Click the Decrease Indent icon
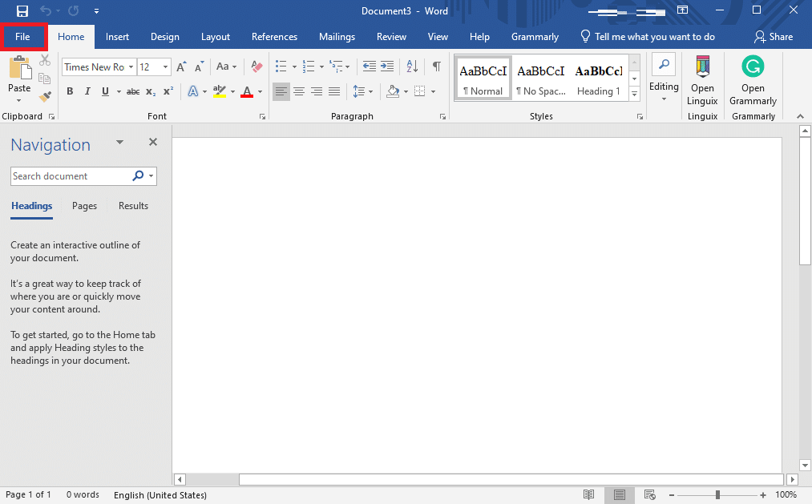Image resolution: width=812 pixels, height=504 pixels. [370, 67]
